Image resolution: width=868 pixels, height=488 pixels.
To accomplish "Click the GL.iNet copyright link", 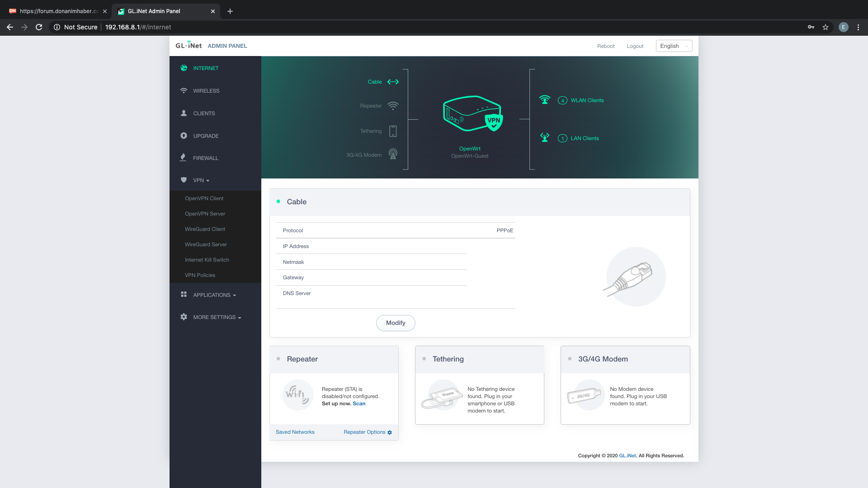I will [x=627, y=455].
